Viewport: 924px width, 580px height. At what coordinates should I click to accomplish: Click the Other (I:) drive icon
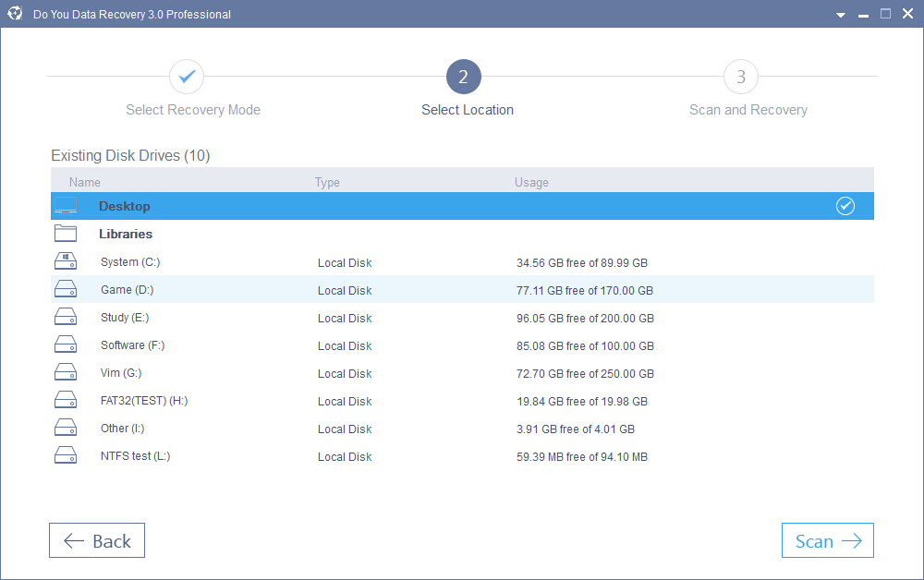coord(66,428)
